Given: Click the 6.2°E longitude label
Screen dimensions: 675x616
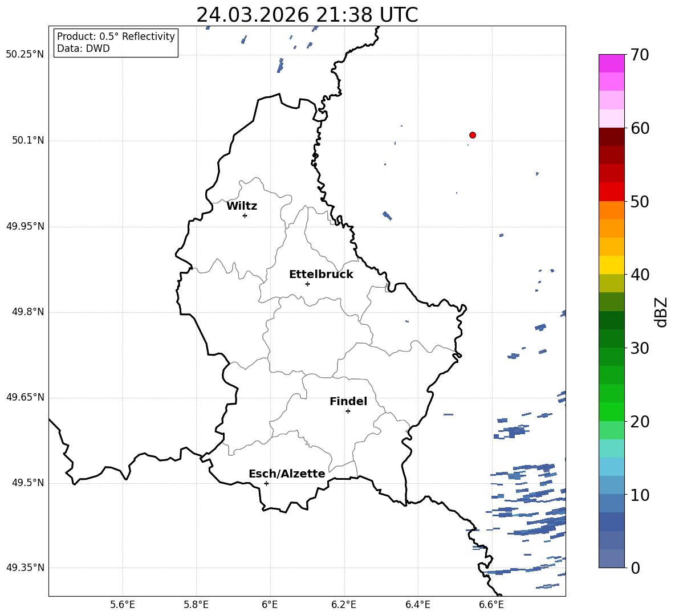Looking at the screenshot, I should (344, 605).
